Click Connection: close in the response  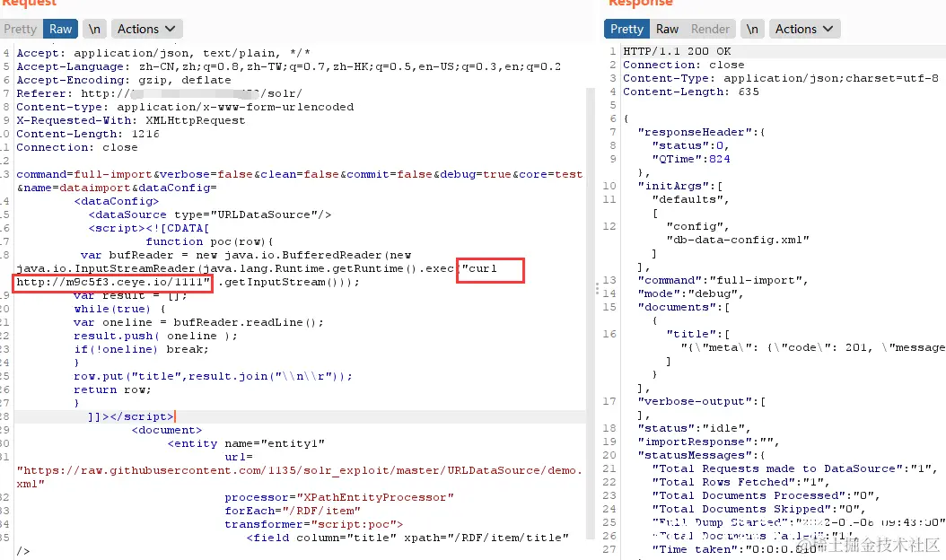tap(684, 65)
